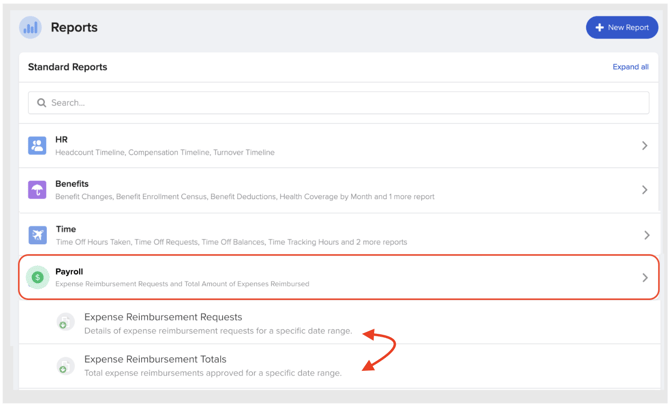Select the Time category title

coord(66,229)
